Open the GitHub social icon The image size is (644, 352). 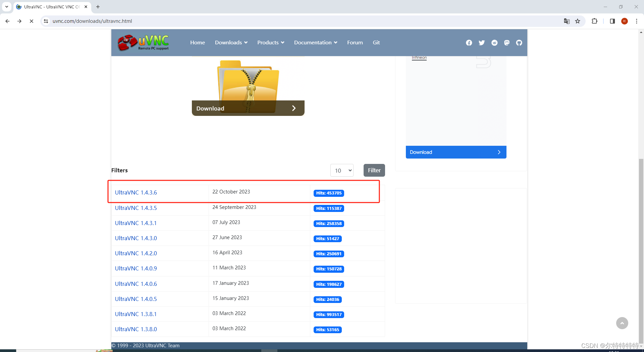tap(519, 43)
